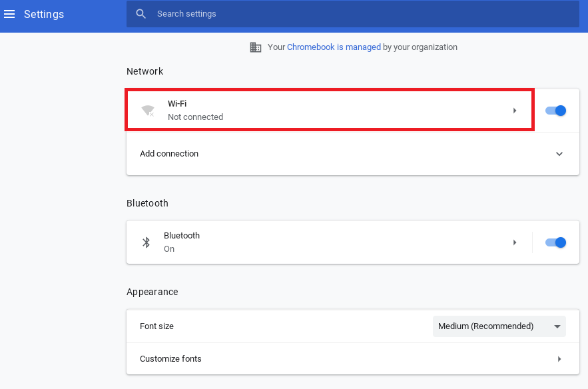Screen dimensions: 588x389
Task: Open the Bluetooth On row
Action: [329, 242]
